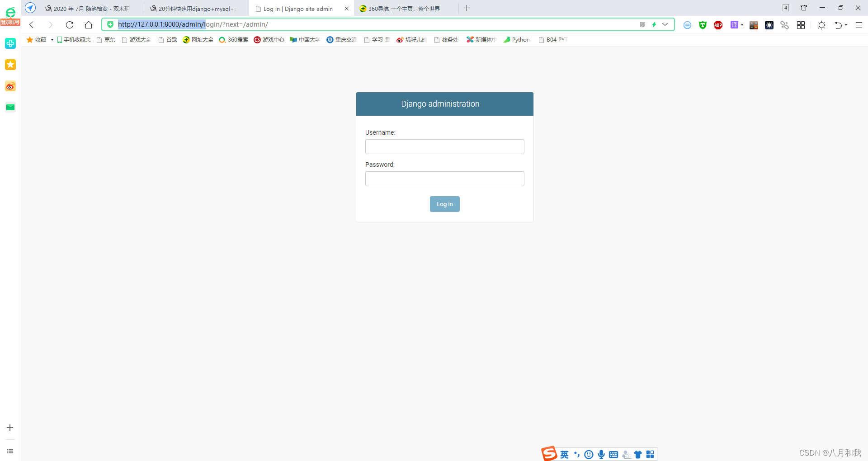Click the gray chain link extension icon
This screenshot has height=461, width=868.
(784, 25)
